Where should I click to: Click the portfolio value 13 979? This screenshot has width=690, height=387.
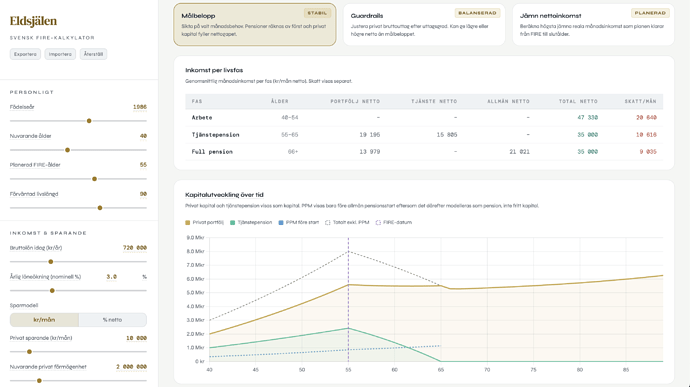(x=370, y=151)
